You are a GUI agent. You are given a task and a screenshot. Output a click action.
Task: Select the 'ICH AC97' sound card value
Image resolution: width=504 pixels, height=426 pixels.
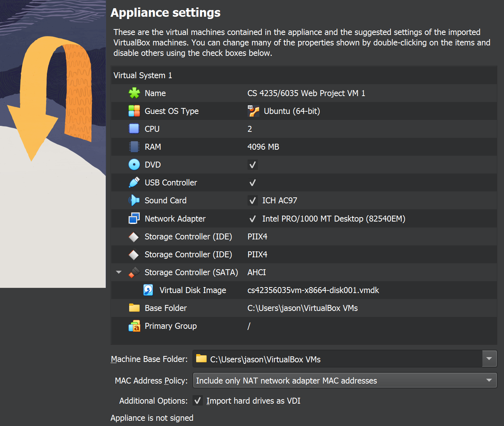[x=280, y=200]
